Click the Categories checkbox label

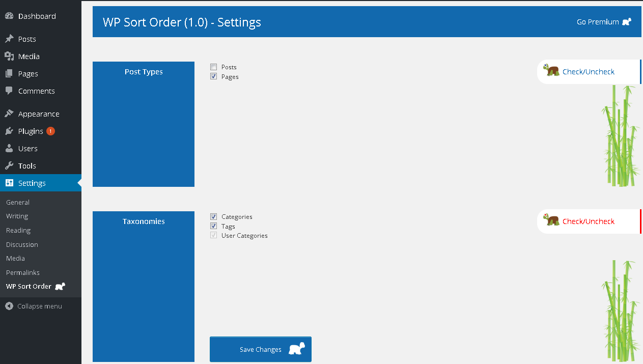pyautogui.click(x=237, y=217)
